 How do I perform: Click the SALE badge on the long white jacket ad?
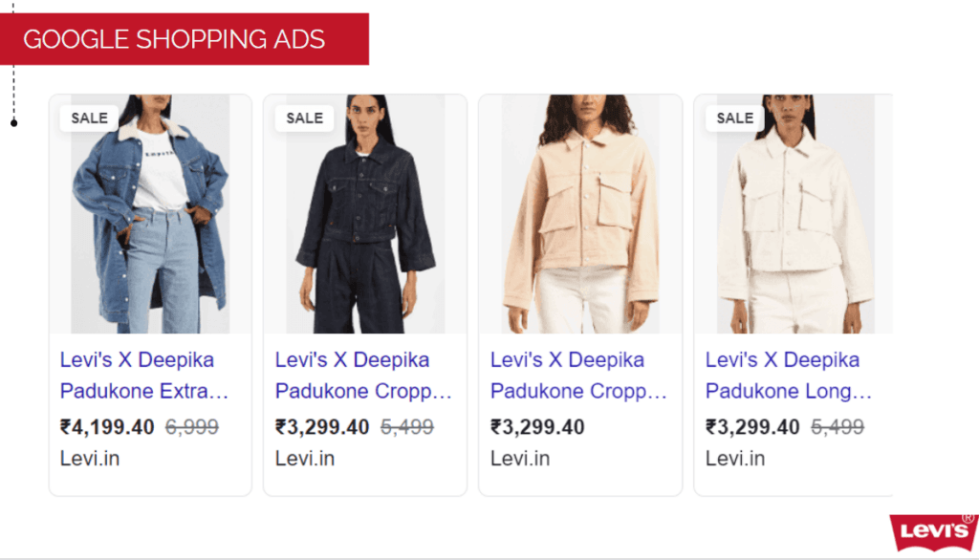pyautogui.click(x=733, y=118)
